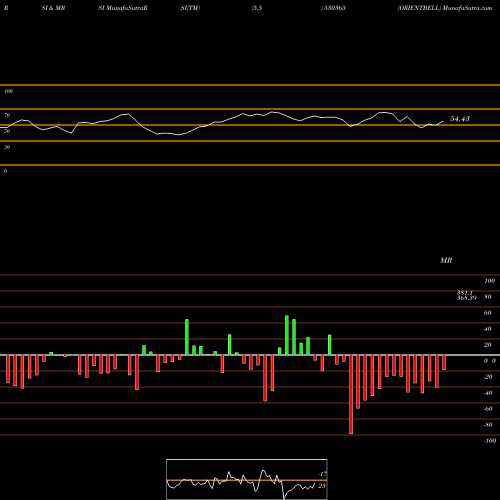
Task: Click the MR axis label -40
Action: [488, 393]
